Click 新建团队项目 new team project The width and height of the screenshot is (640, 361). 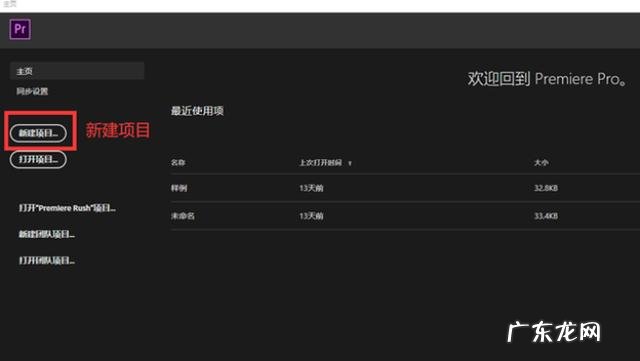pos(47,234)
